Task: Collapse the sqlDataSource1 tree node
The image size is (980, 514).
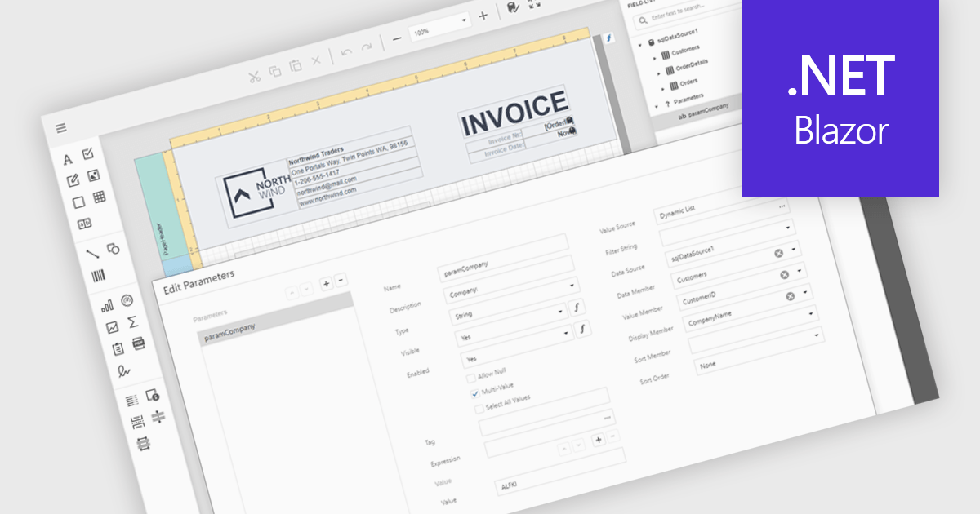Action: [x=640, y=43]
